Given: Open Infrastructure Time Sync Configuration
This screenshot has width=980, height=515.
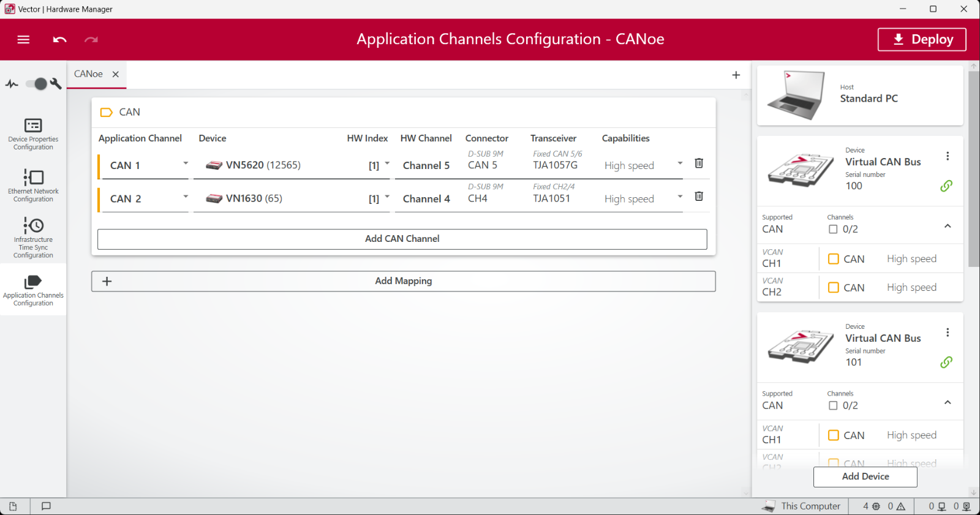Looking at the screenshot, I should 33,238.
